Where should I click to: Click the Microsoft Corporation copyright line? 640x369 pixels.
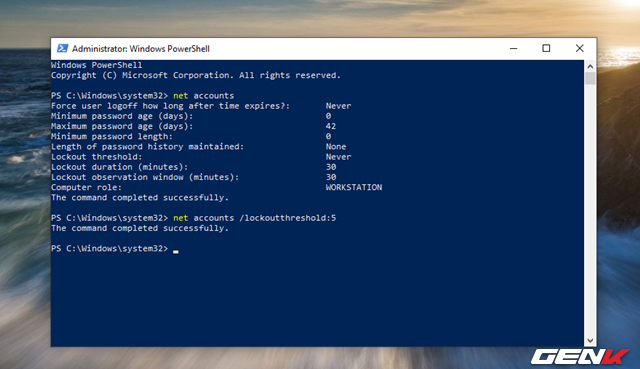click(x=196, y=75)
